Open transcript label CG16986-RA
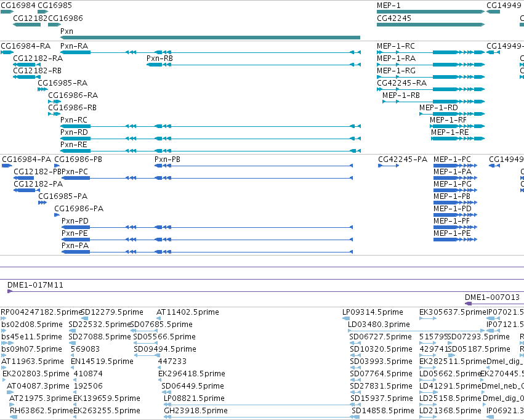The height and width of the screenshot is (420, 524). [x=73, y=95]
